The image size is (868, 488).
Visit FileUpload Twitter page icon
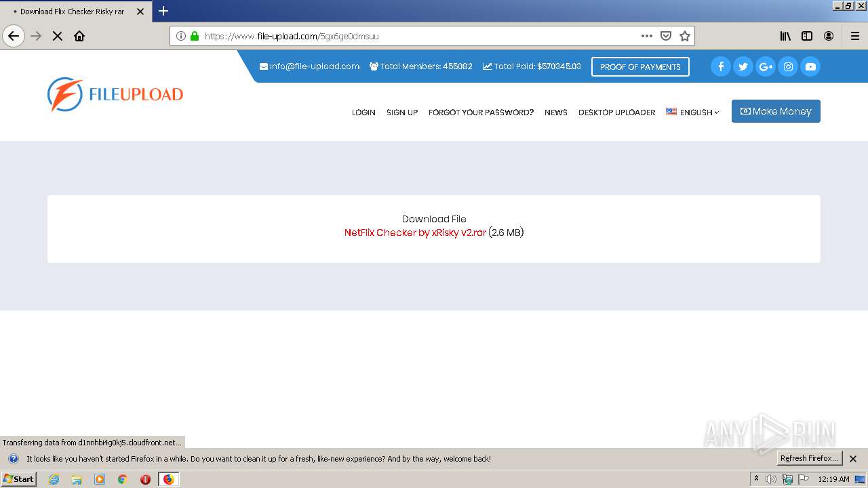pos(743,66)
